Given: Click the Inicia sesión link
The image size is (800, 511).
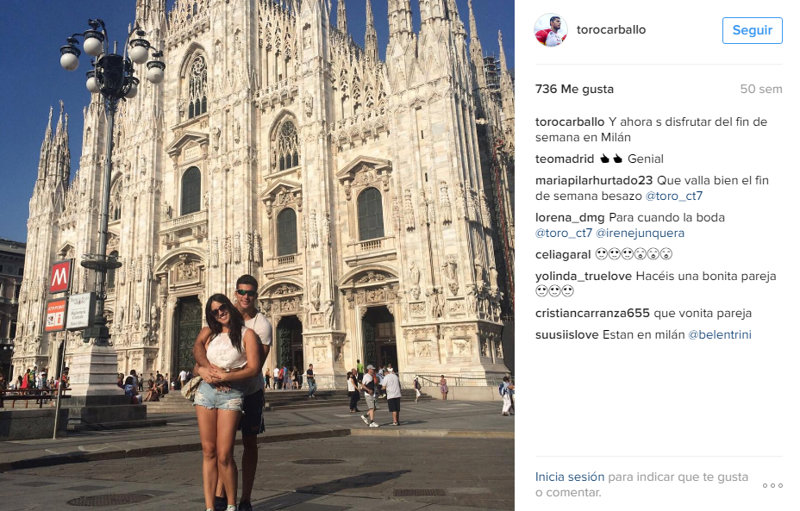Looking at the screenshot, I should 569,477.
